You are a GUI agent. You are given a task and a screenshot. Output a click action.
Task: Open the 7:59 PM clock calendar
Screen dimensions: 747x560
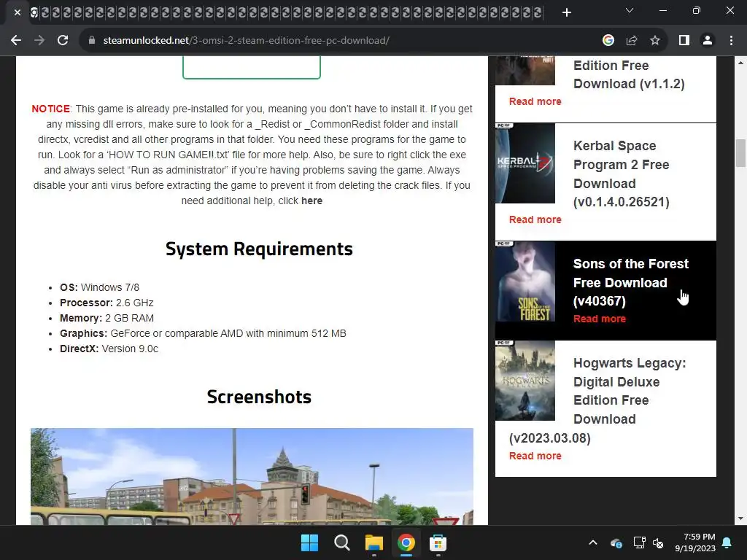[695, 542]
